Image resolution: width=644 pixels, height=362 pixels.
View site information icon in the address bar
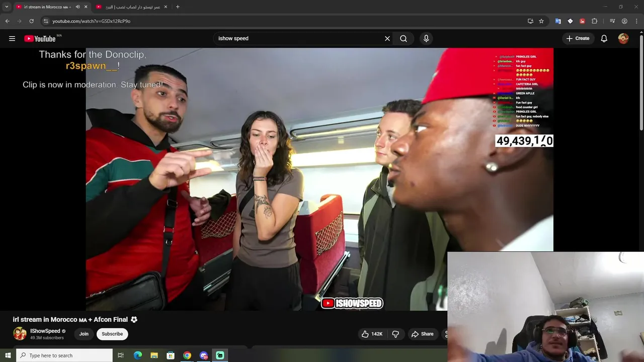point(46,21)
